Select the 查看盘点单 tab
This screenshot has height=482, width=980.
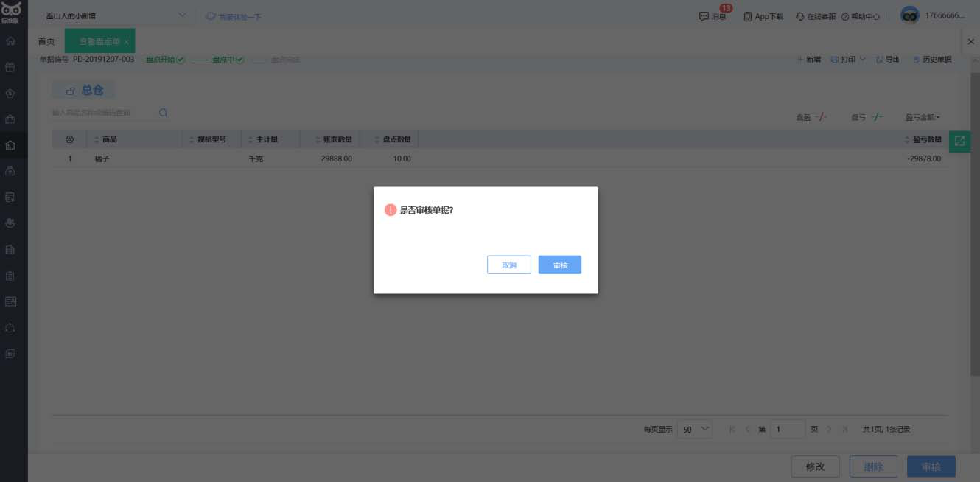click(x=99, y=42)
